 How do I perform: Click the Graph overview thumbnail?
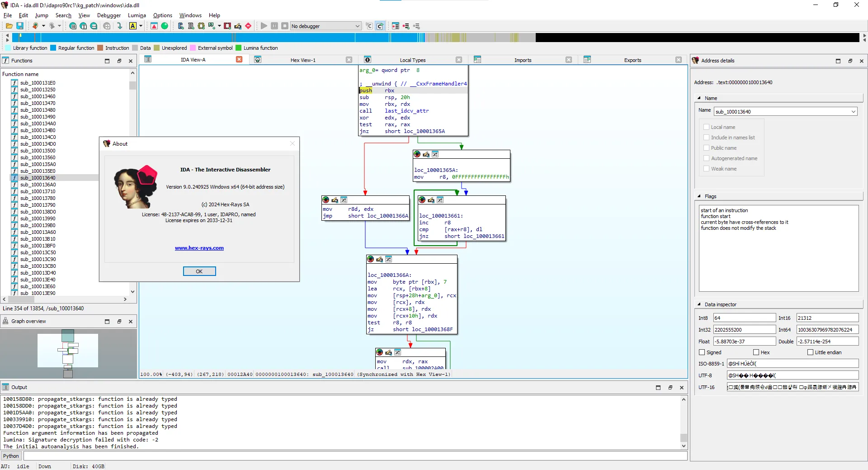[x=68, y=353]
